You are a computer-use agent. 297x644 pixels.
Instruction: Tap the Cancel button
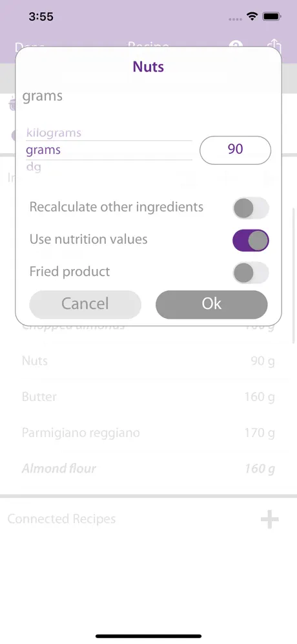(x=85, y=305)
